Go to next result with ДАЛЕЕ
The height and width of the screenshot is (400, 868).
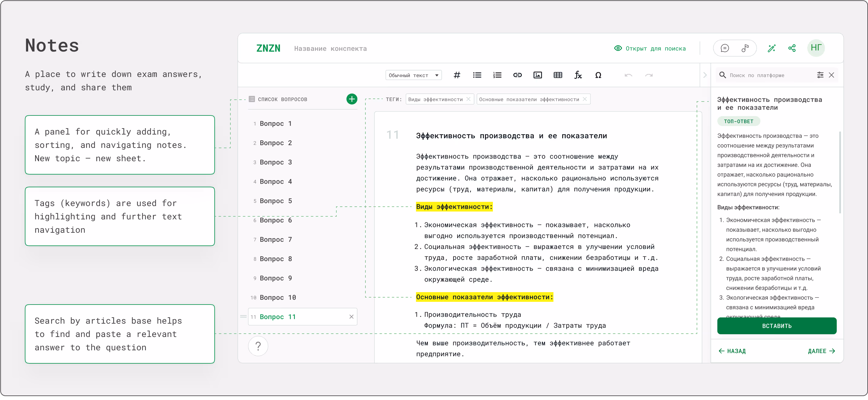pyautogui.click(x=821, y=351)
